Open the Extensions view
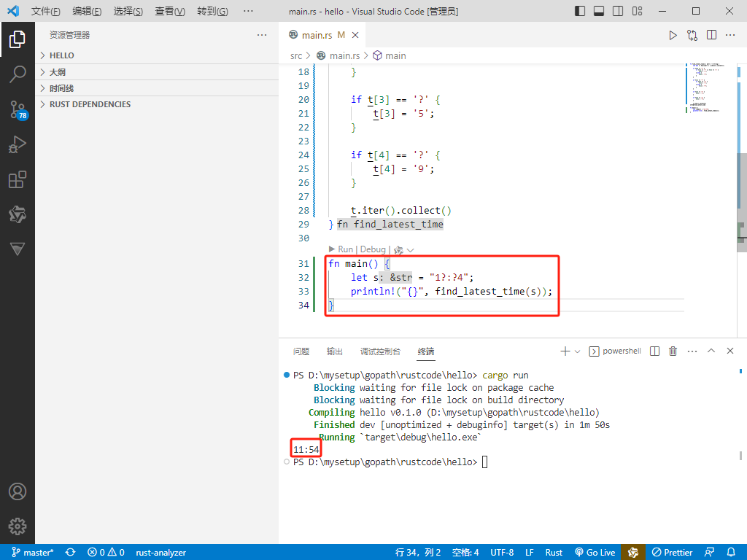The height and width of the screenshot is (560, 747). click(x=18, y=179)
